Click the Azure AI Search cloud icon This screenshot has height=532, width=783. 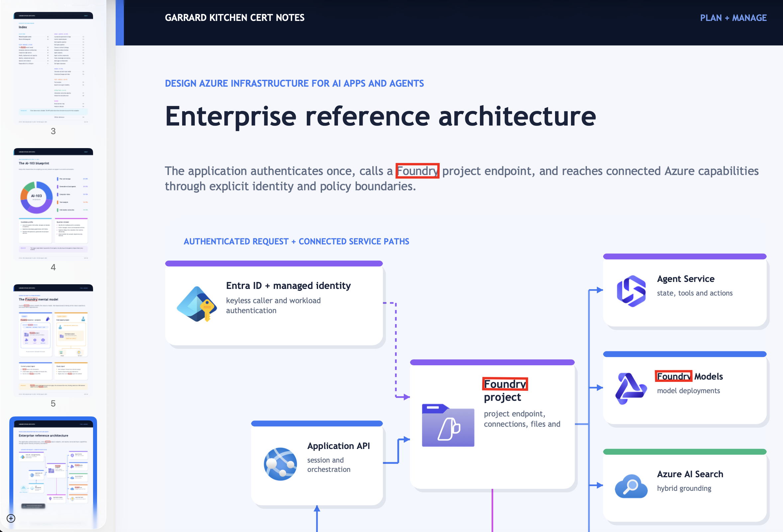pyautogui.click(x=631, y=486)
